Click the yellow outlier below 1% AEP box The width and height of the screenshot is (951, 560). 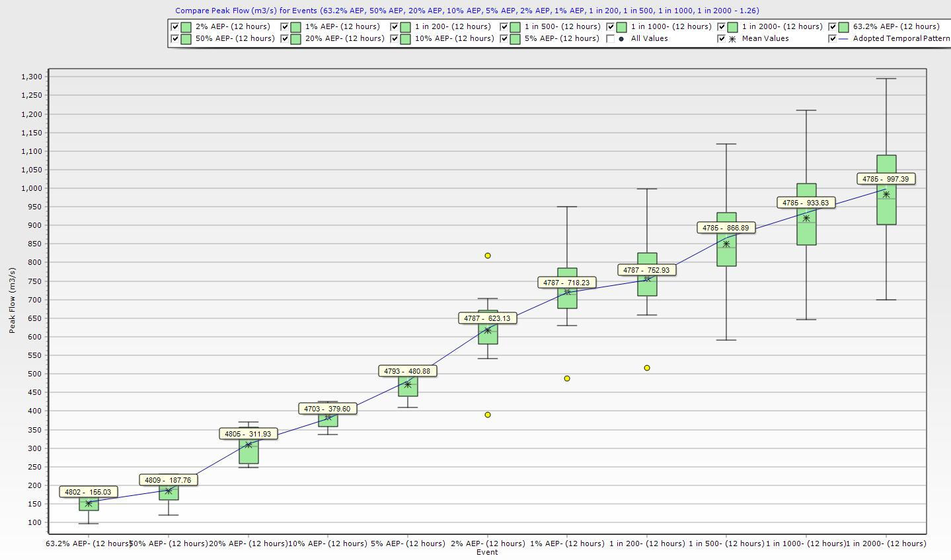pyautogui.click(x=567, y=378)
